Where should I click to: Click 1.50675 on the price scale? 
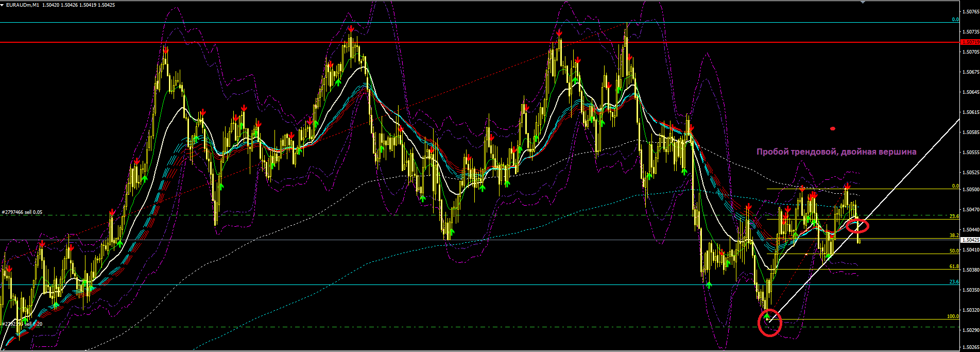click(x=970, y=72)
